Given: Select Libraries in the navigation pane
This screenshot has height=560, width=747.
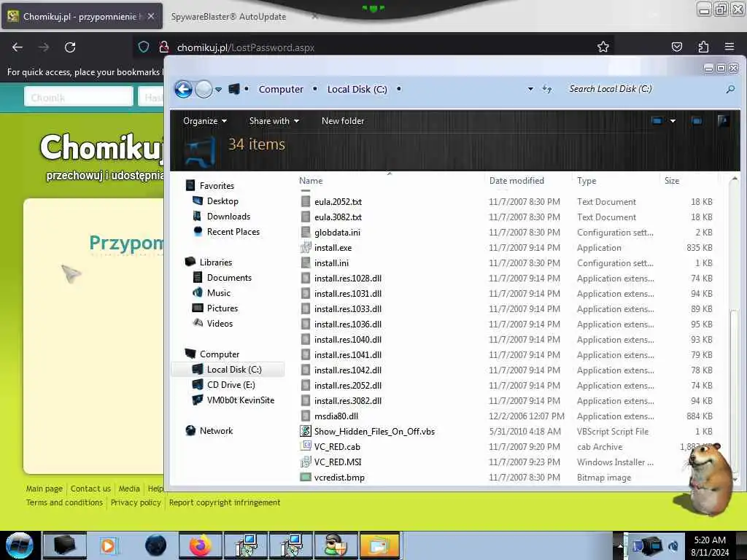Looking at the screenshot, I should [x=216, y=262].
